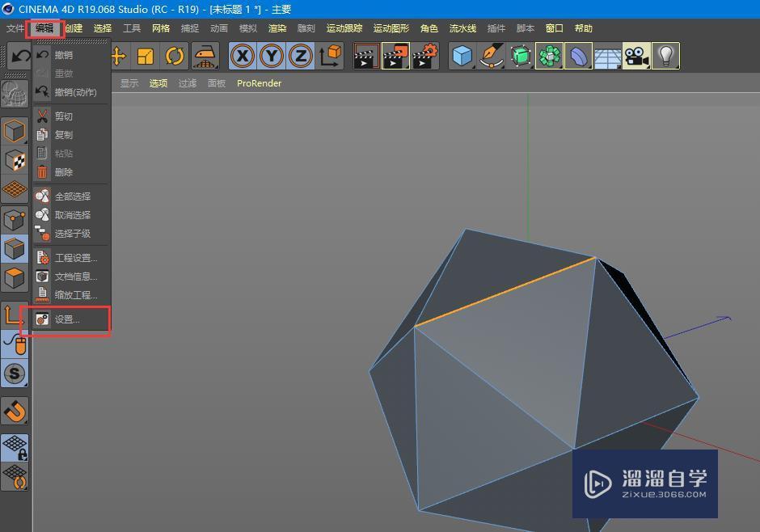Screen dimensions: 760x532
Task: Open the 渲染 menu in the menu bar
Action: pyautogui.click(x=277, y=27)
